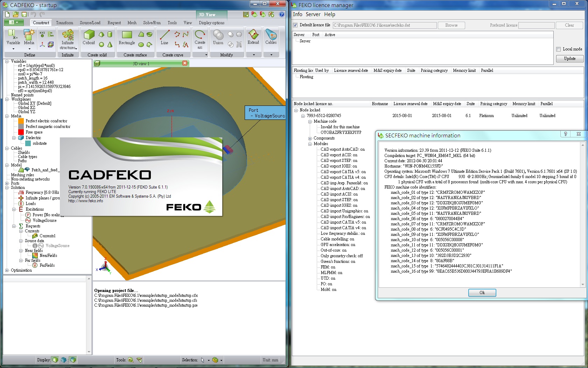Open the Variable dropdown arrow
The width and height of the screenshot is (588, 368).
(13, 49)
